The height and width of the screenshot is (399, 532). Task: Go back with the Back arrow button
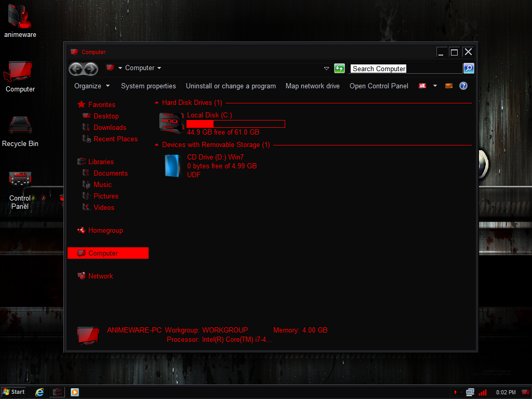click(76, 69)
